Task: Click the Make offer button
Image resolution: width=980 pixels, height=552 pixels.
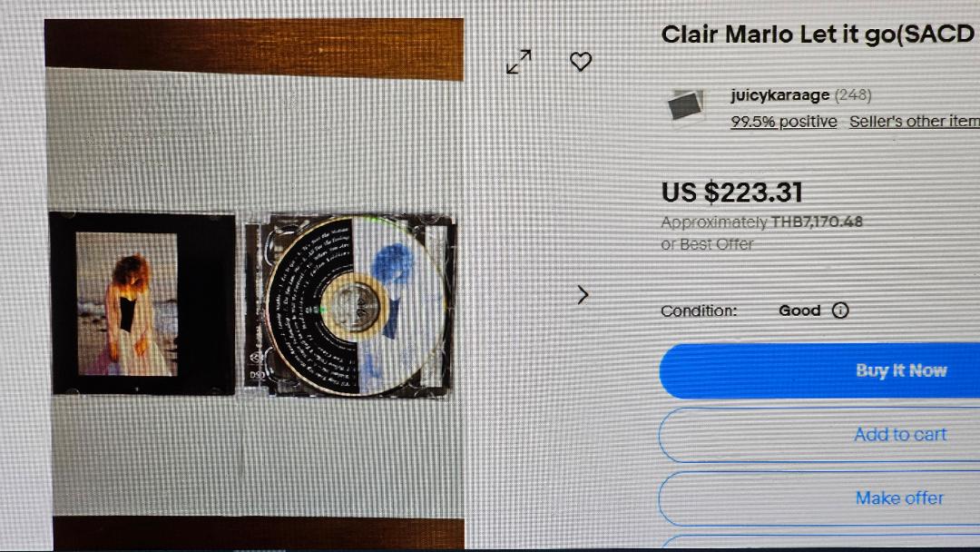Action: pos(819,498)
